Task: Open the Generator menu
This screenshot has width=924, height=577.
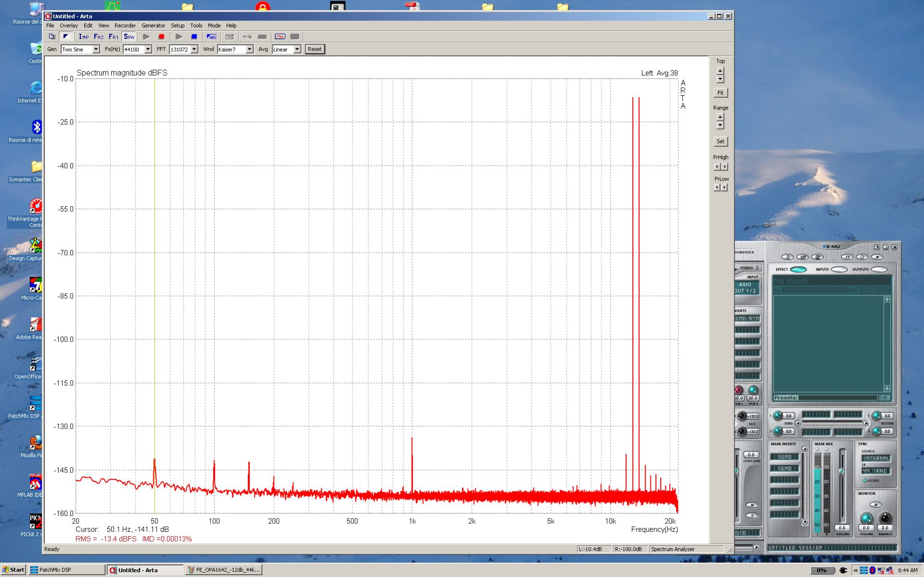Action: click(153, 26)
